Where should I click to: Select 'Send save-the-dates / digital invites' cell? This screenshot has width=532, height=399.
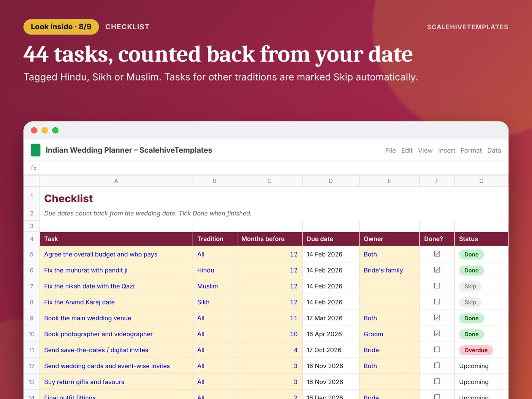pyautogui.click(x=116, y=350)
